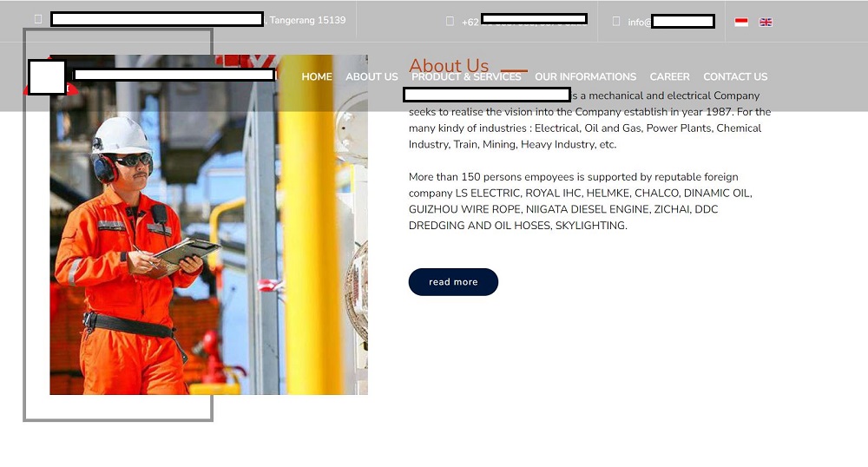Expand OUR INFORMATIONS menu
Image resolution: width=868 pixels, height=467 pixels.
(x=585, y=77)
